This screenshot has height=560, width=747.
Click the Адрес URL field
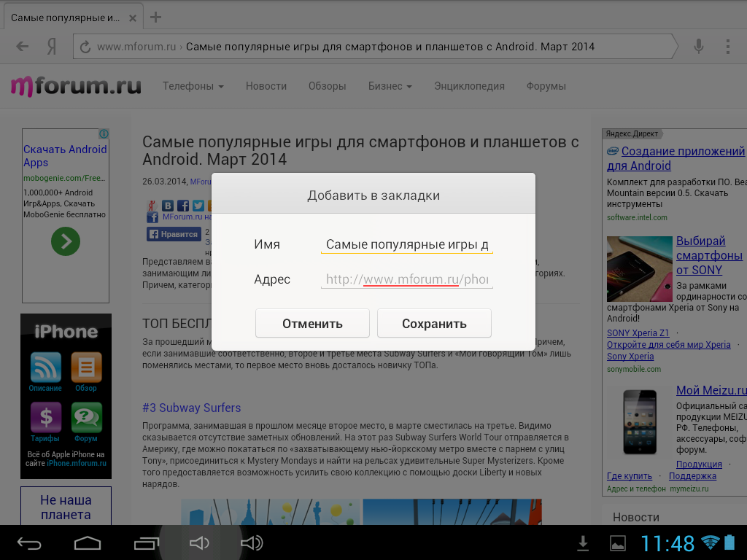406,279
